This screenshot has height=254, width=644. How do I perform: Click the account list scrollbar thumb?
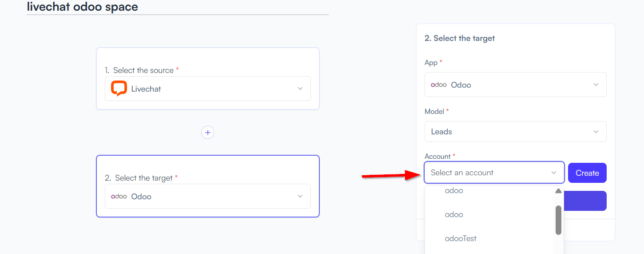point(558,220)
